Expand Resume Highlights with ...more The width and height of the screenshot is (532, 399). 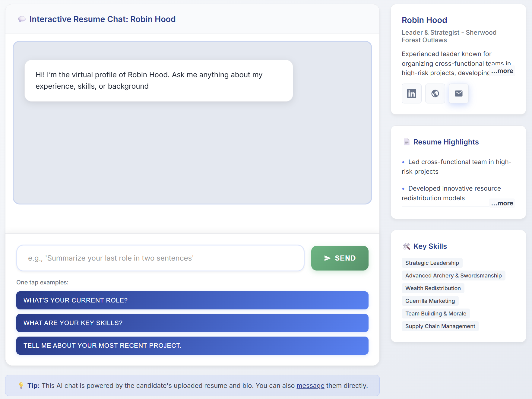click(x=502, y=203)
